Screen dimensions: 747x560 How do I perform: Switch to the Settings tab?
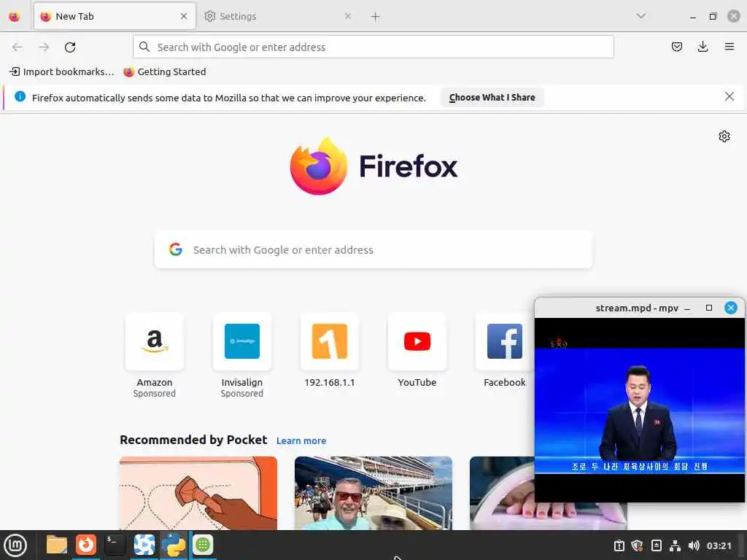279,16
